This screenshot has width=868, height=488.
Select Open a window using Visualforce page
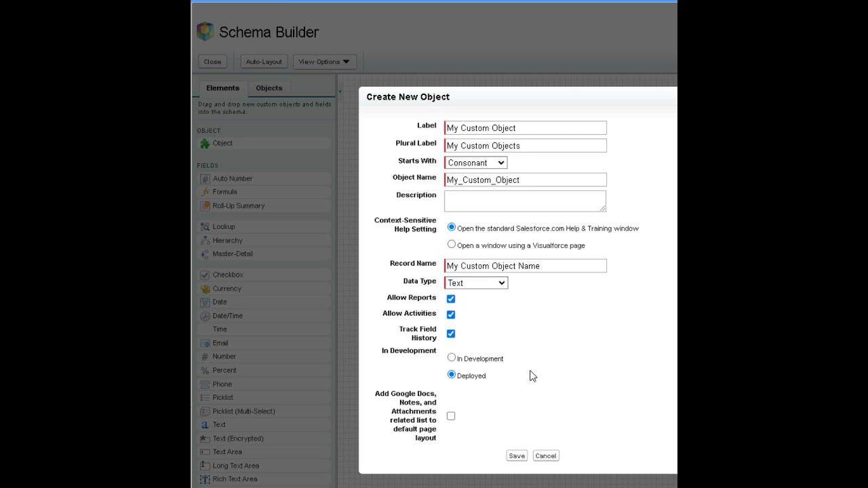(x=452, y=244)
